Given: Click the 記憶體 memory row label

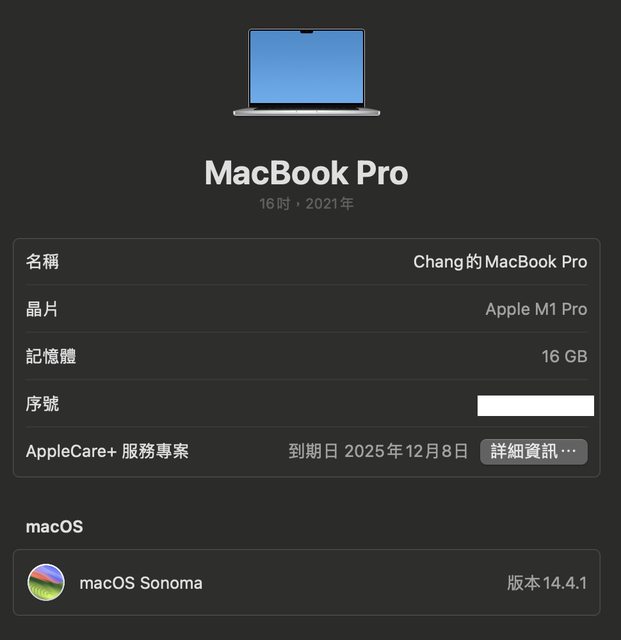Looking at the screenshot, I should point(51,356).
